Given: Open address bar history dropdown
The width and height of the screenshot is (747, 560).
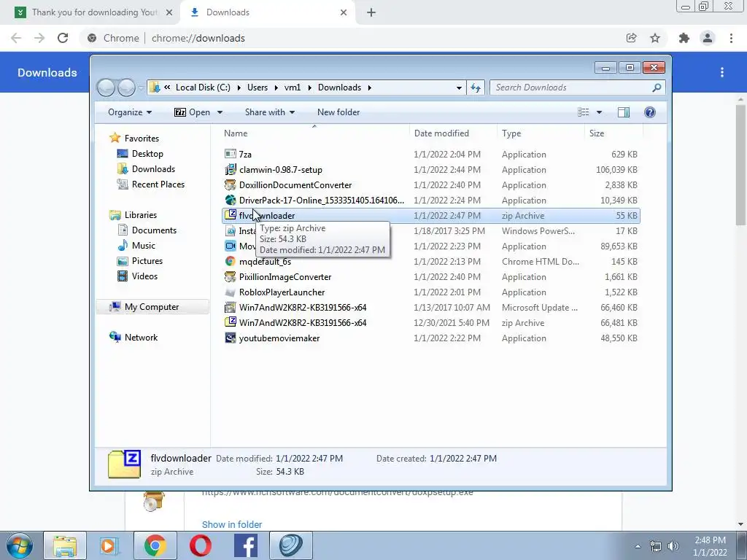Looking at the screenshot, I should click(459, 87).
